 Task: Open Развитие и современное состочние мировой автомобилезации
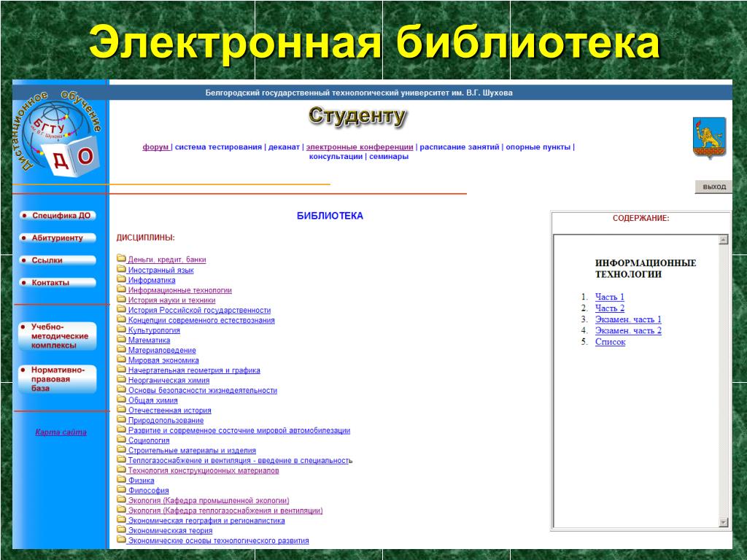pos(239,430)
